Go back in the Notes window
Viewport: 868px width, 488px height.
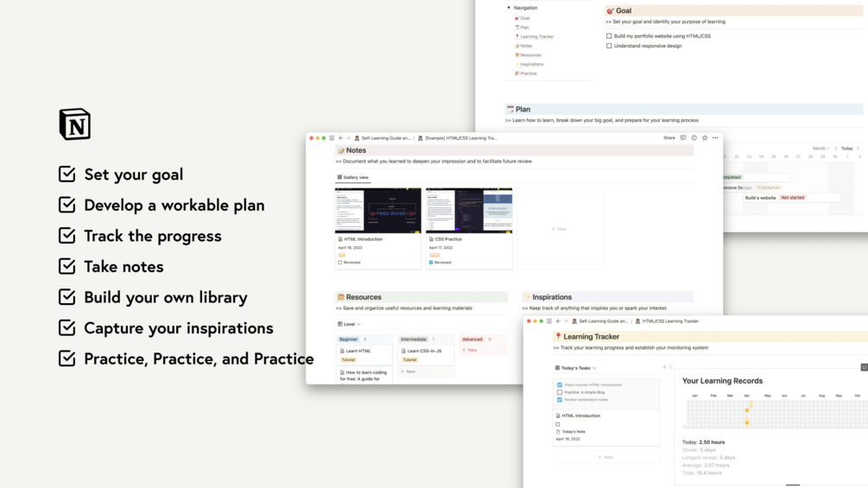[x=341, y=138]
